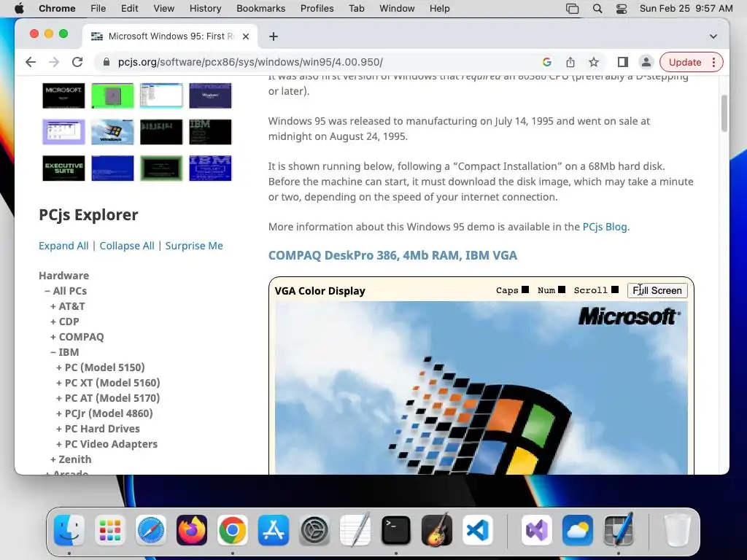The width and height of the screenshot is (747, 560).
Task: Click the Num indicator light
Action: (562, 289)
